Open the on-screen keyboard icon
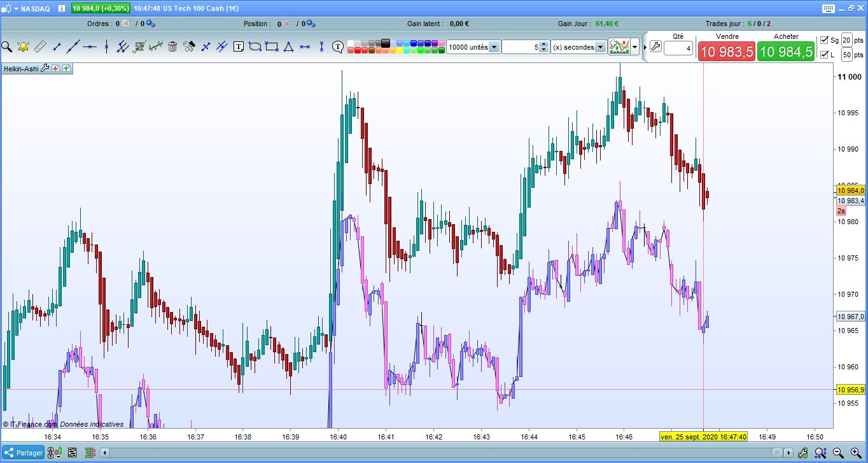 pos(828,8)
